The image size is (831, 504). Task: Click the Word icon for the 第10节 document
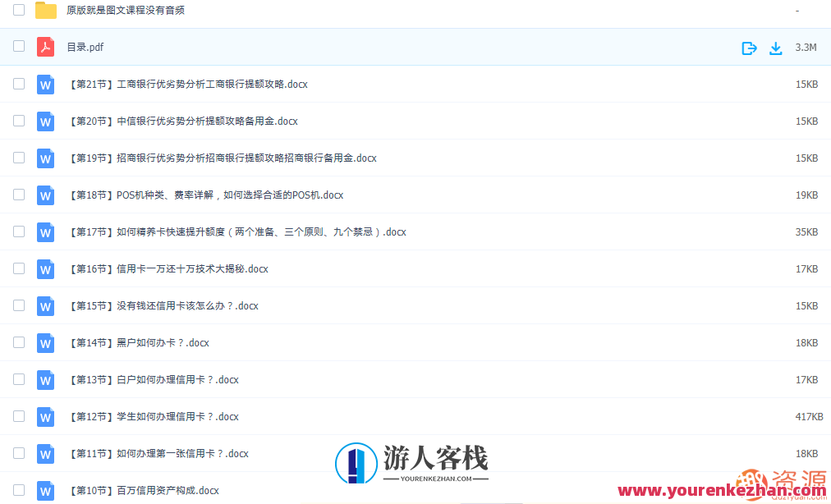pos(45,490)
